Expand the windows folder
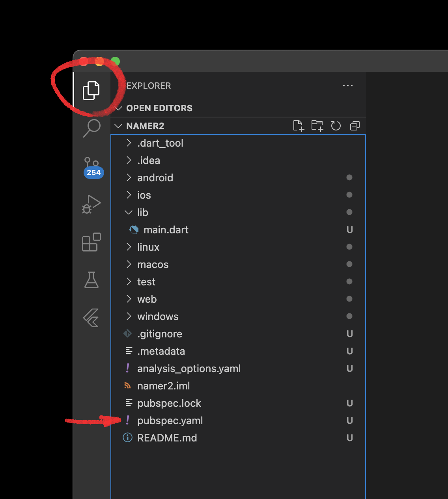 click(x=157, y=316)
